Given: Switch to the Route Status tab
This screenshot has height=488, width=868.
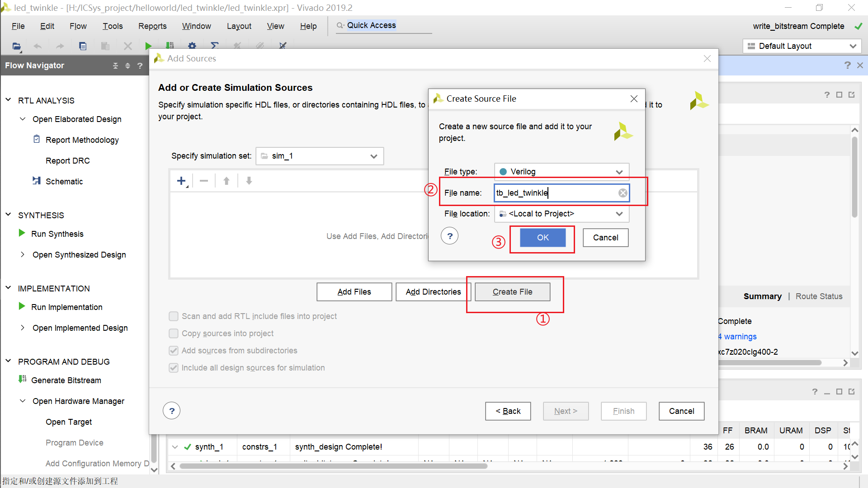Looking at the screenshot, I should click(x=819, y=296).
